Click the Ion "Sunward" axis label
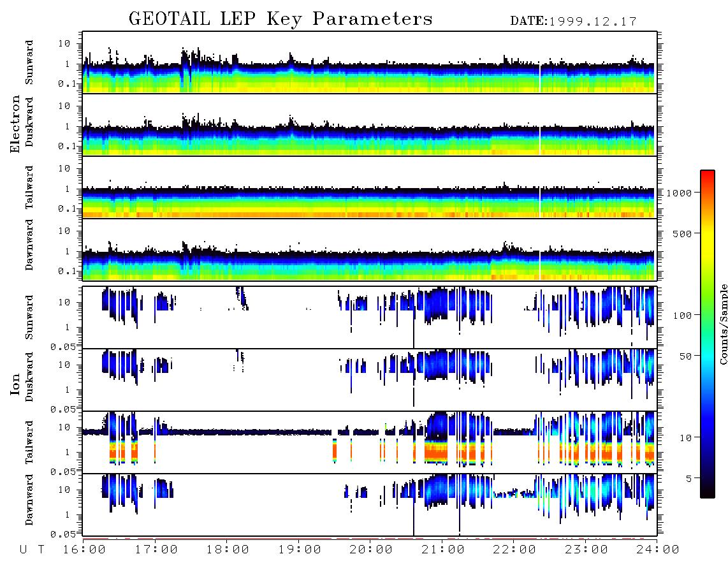The width and height of the screenshot is (728, 561). click(29, 317)
